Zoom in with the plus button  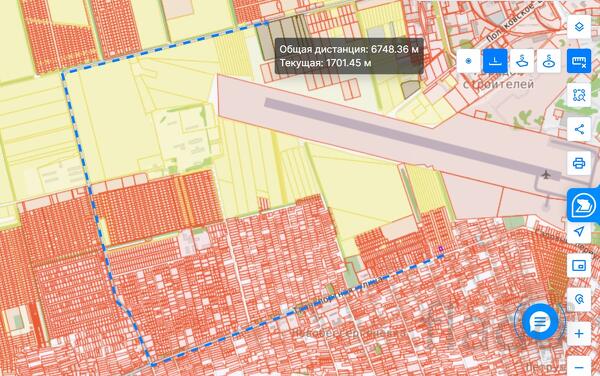pos(579,334)
